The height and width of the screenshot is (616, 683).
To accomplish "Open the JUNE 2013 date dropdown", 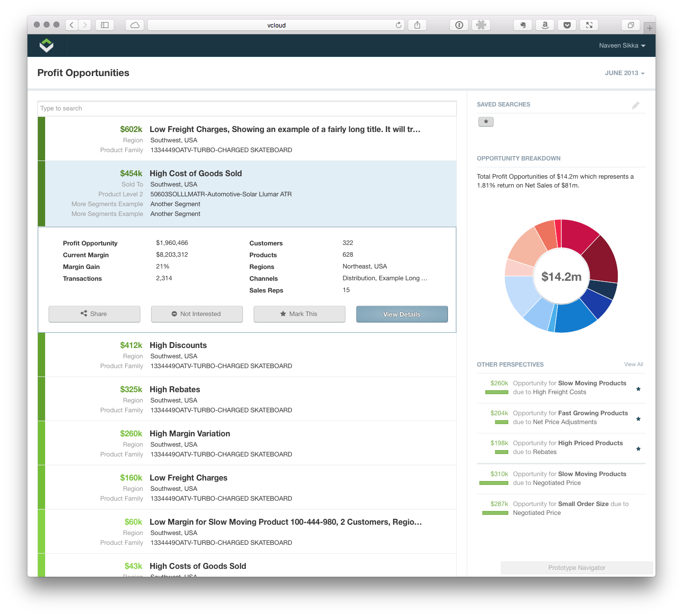I will 624,73.
